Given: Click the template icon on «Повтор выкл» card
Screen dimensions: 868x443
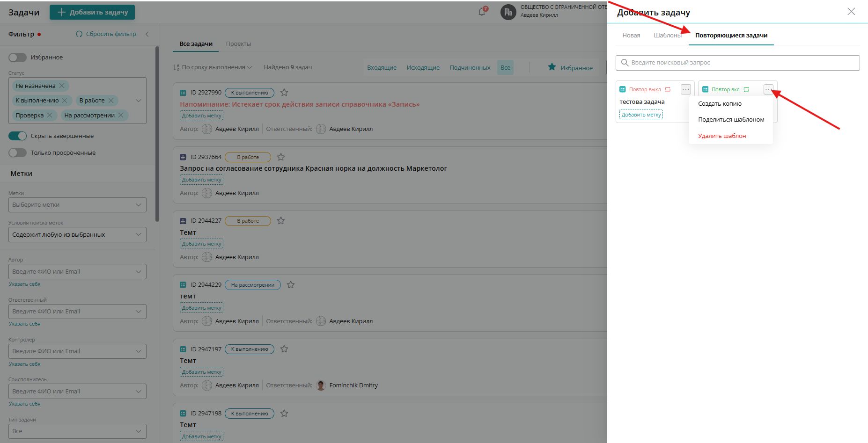Looking at the screenshot, I should 623,89.
